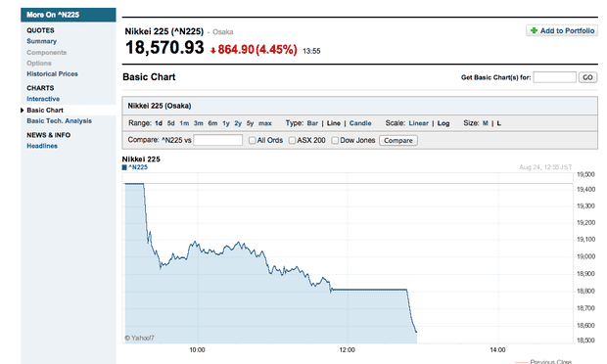Check the Dow Jones compare option
This screenshot has height=364, width=607.
point(335,141)
